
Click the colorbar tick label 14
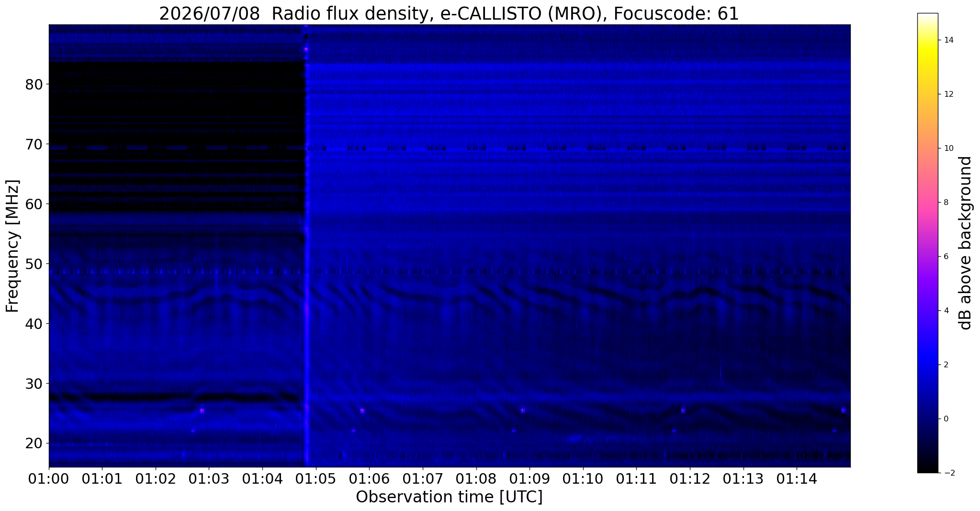click(x=947, y=40)
